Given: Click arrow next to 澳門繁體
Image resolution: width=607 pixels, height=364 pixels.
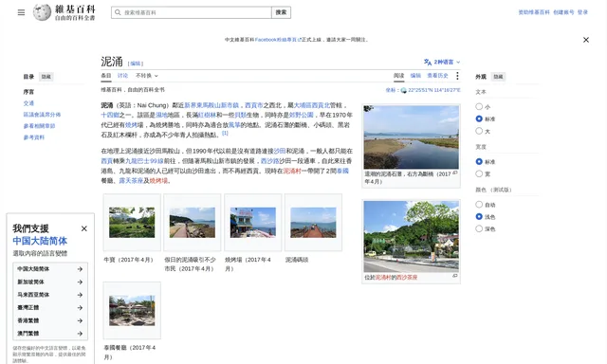Looking at the screenshot, I should (80, 334).
